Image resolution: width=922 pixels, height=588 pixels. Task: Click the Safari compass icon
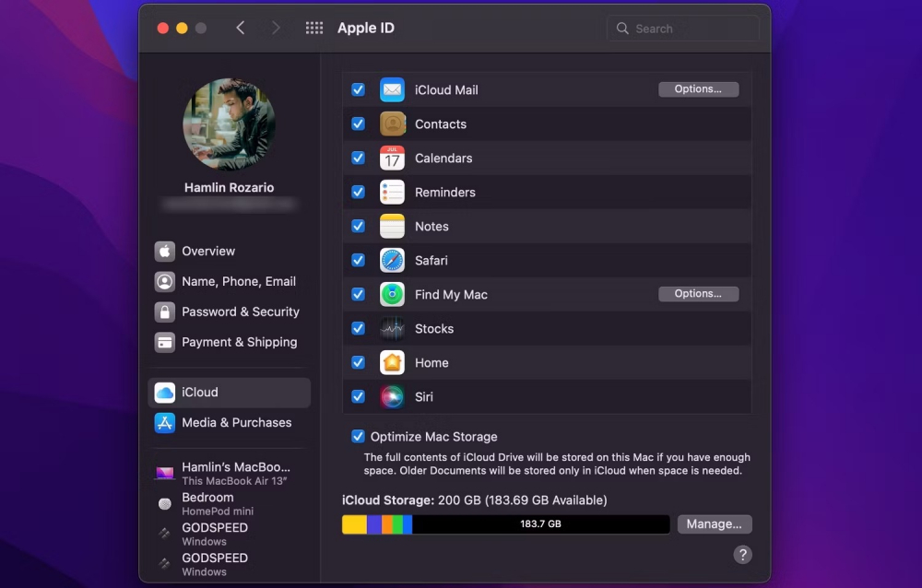pyautogui.click(x=392, y=261)
